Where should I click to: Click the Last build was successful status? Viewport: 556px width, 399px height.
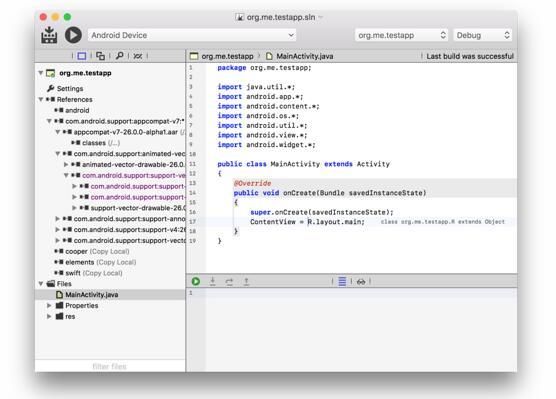point(469,56)
